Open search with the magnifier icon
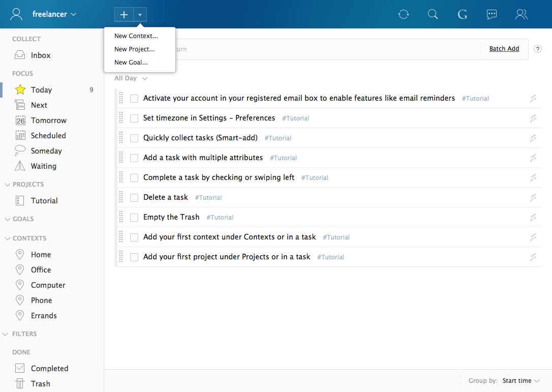 pos(433,14)
